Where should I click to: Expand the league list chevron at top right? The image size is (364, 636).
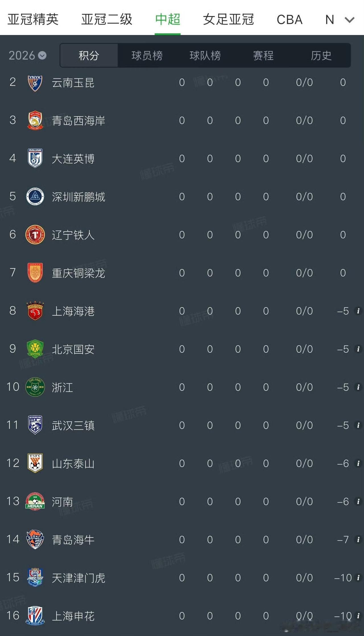point(349,20)
